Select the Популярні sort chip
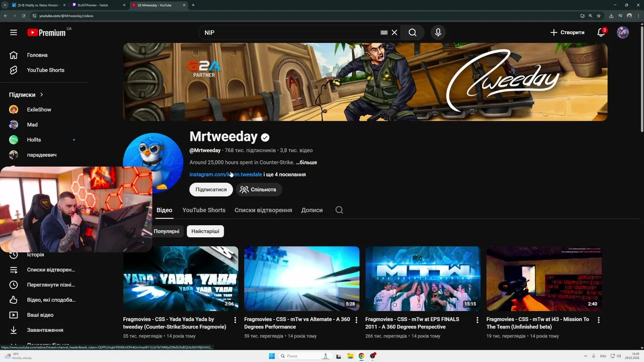 click(x=167, y=231)
